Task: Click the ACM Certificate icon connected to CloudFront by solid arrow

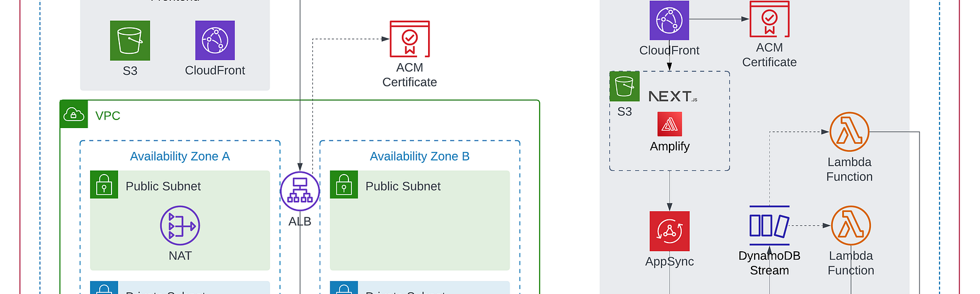Action: click(770, 19)
